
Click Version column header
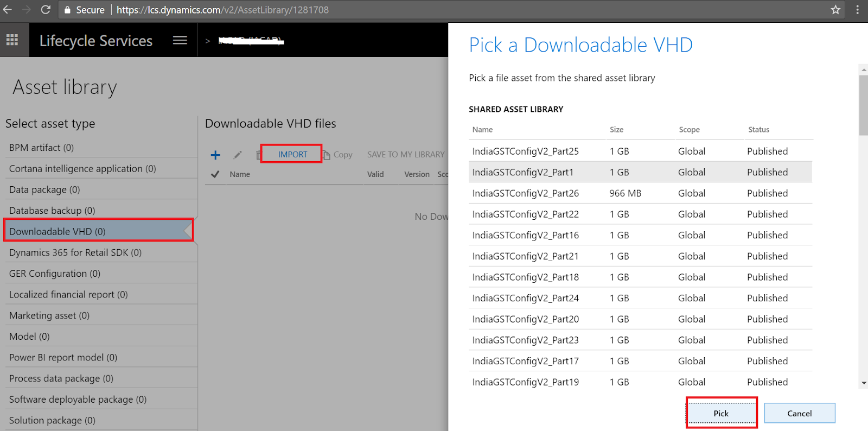pos(417,174)
